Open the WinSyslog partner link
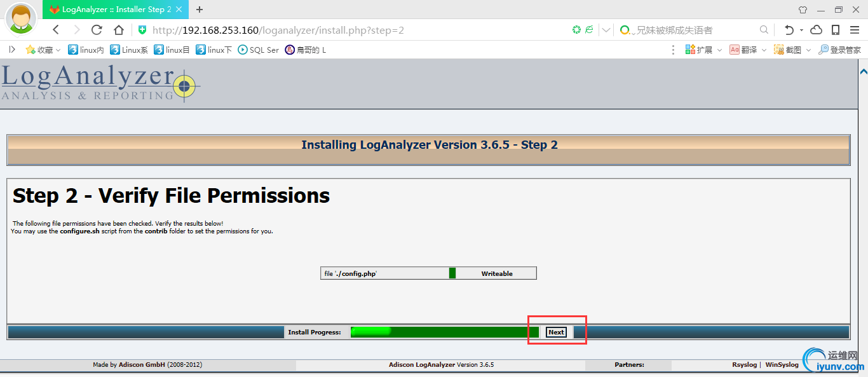This screenshot has width=868, height=377. click(x=782, y=365)
